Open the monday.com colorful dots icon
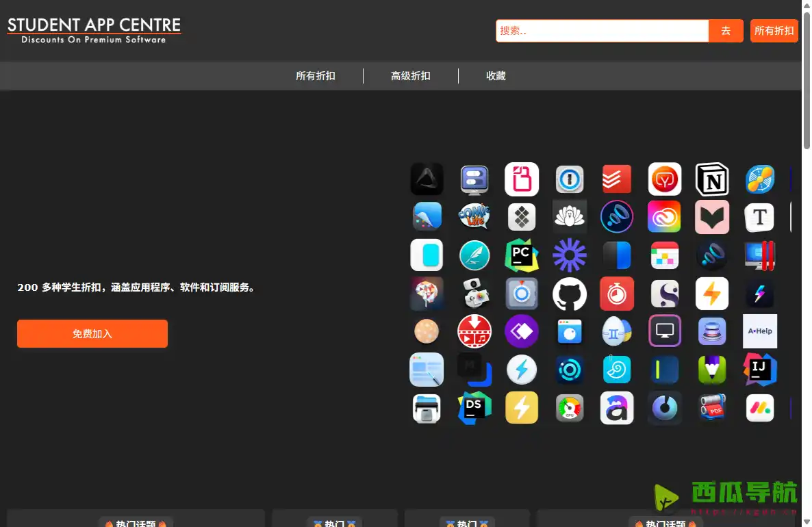Image resolution: width=812 pixels, height=527 pixels. pos(760,408)
